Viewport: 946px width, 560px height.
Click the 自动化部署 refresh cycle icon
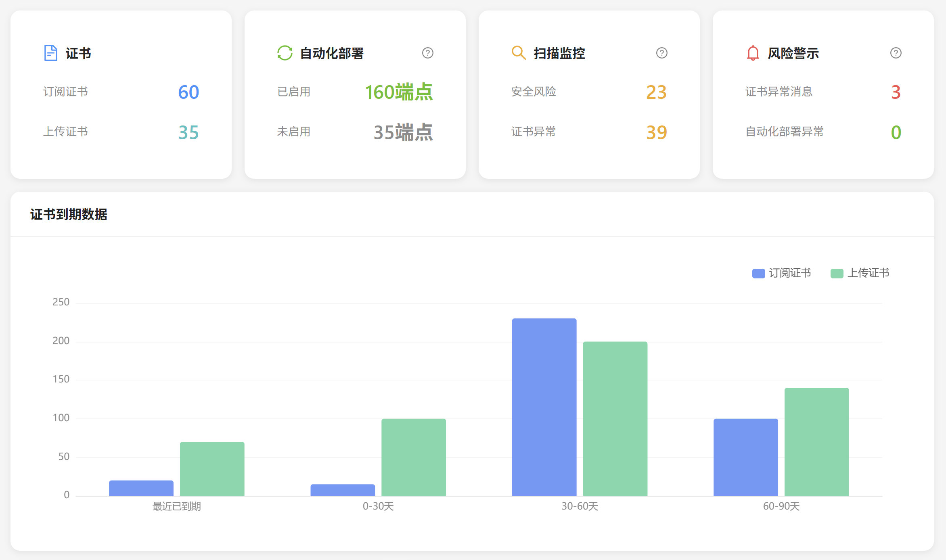click(285, 53)
